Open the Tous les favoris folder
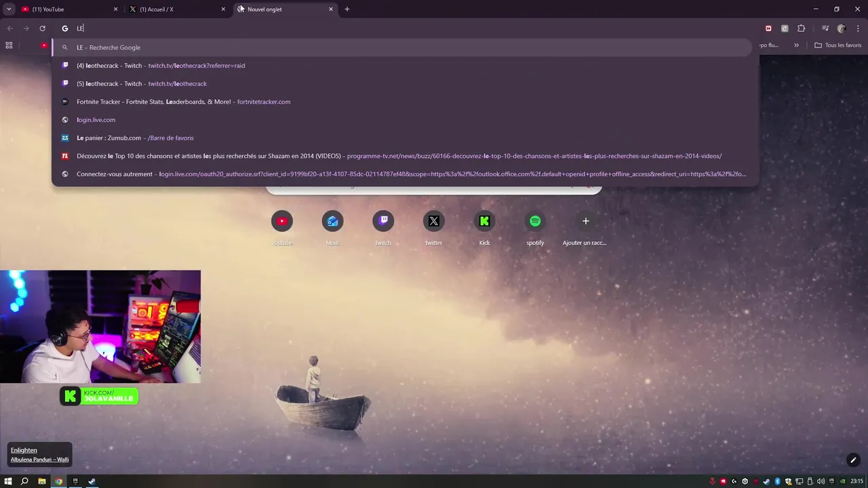 (x=838, y=45)
